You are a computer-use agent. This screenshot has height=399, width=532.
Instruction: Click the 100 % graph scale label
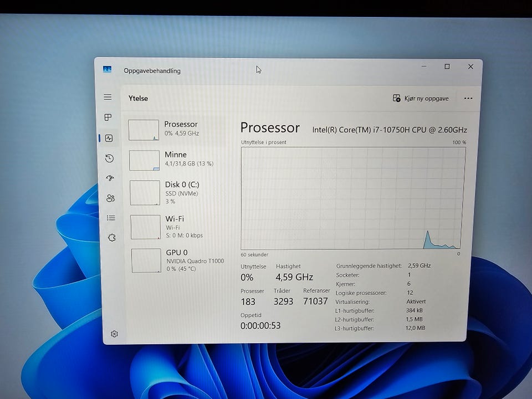(x=459, y=142)
